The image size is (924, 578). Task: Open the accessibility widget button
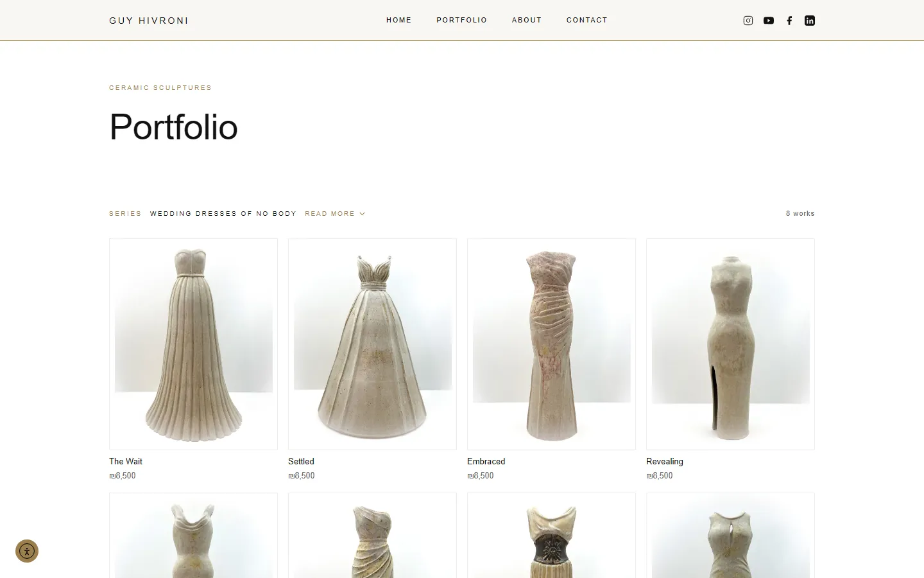click(27, 551)
